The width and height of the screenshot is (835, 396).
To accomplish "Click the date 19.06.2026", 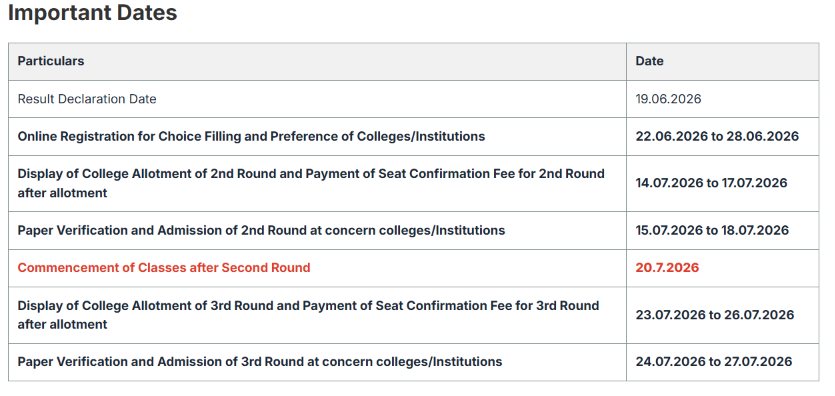I will tap(668, 99).
